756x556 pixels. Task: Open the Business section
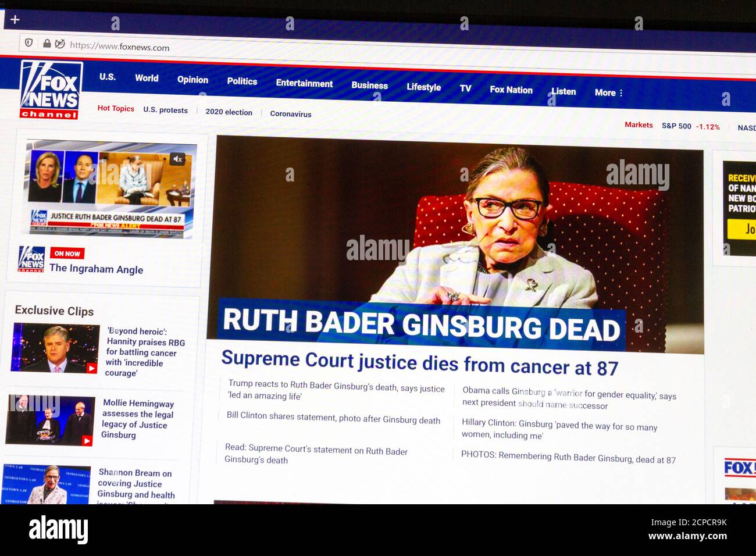click(369, 85)
